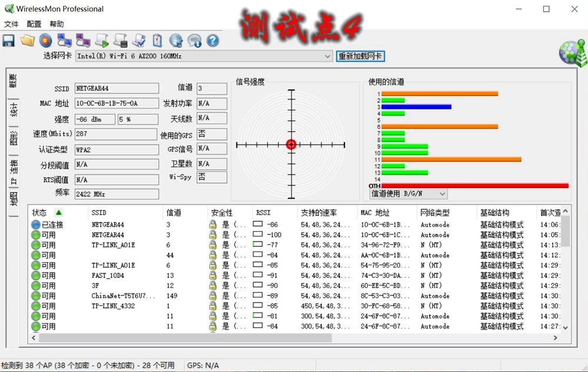Open the 选择网卡 adapter dropdown

(328, 56)
